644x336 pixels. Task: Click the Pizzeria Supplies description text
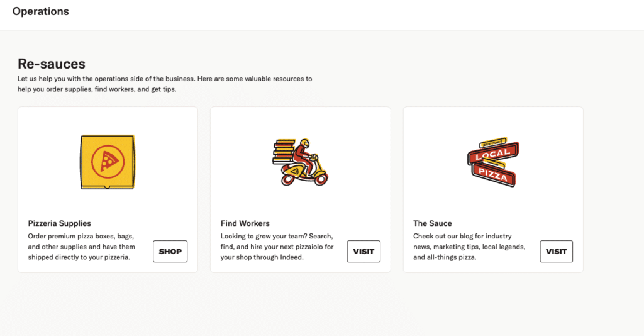tap(82, 247)
